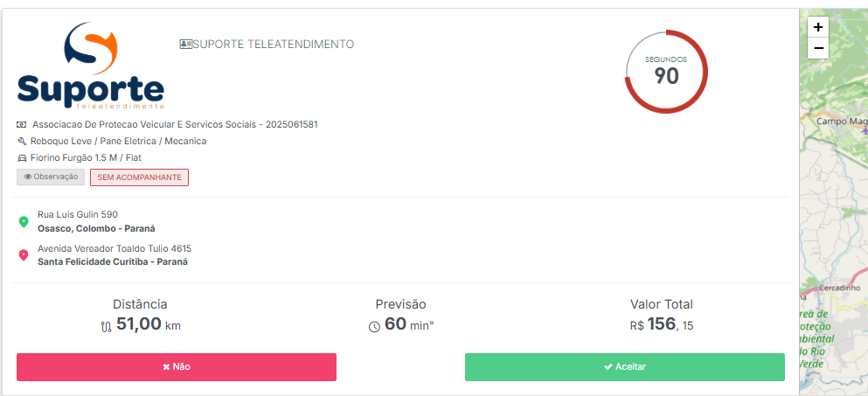
Task: Accept the request with Aceitar button
Action: click(x=624, y=367)
